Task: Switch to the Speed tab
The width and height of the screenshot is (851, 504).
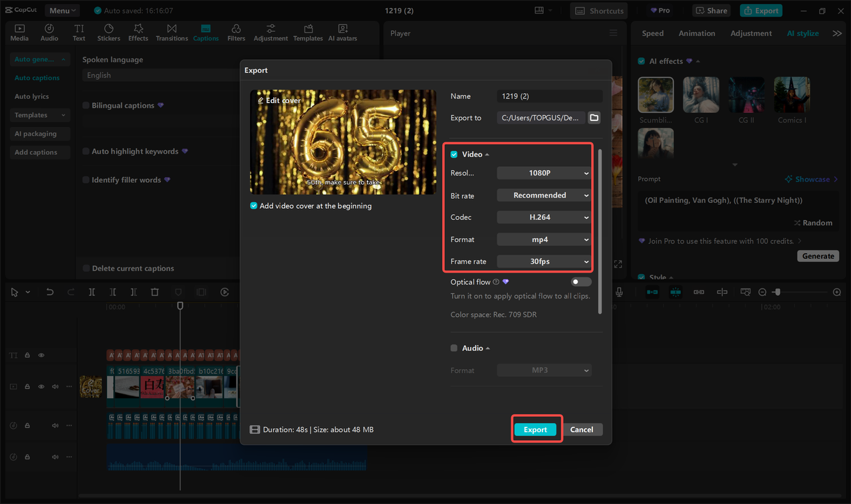Action: click(x=652, y=33)
